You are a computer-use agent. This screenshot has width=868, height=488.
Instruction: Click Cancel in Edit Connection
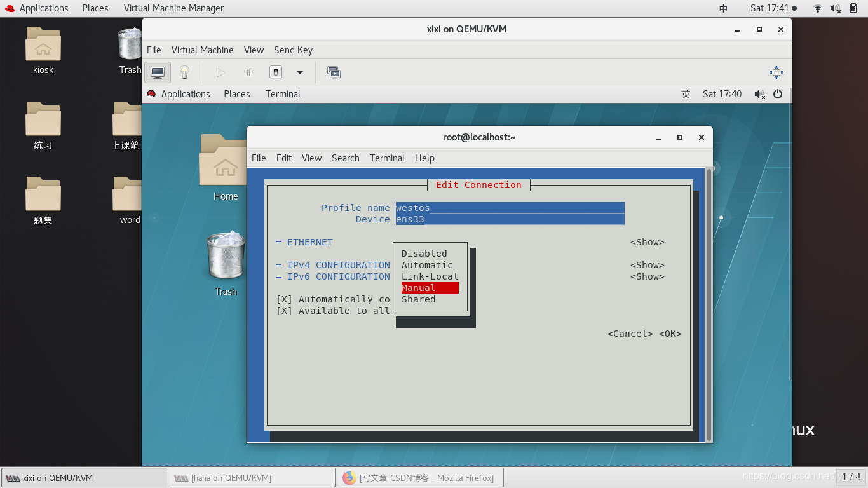pos(630,334)
